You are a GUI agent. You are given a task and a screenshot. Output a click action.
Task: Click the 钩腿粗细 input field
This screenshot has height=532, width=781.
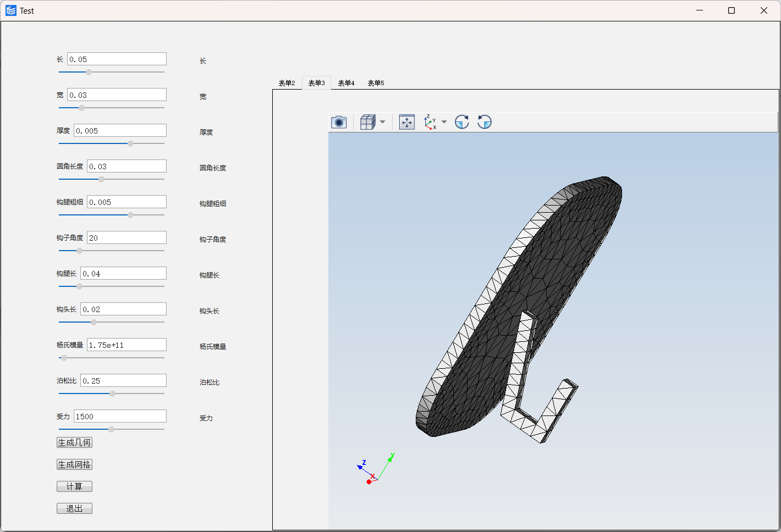click(x=127, y=202)
